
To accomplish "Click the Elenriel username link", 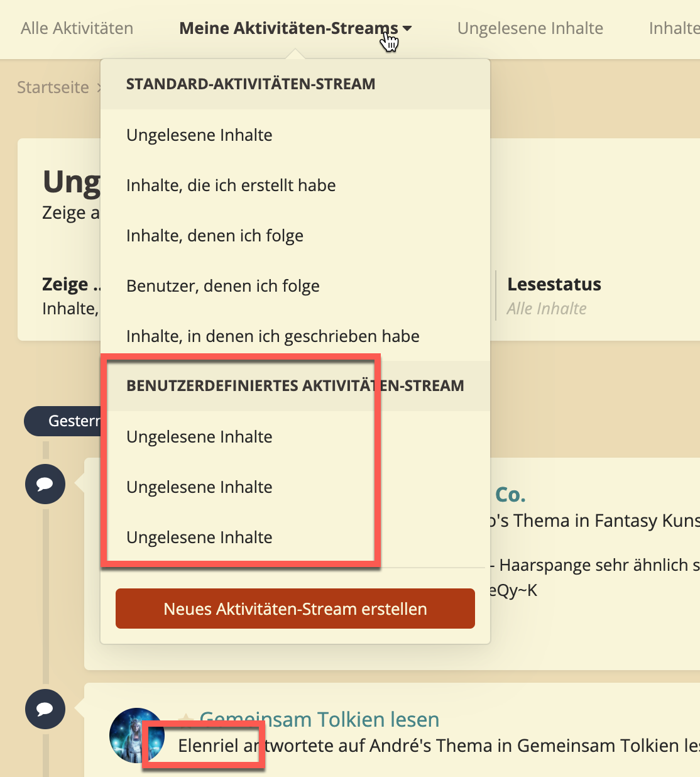I will point(208,746).
